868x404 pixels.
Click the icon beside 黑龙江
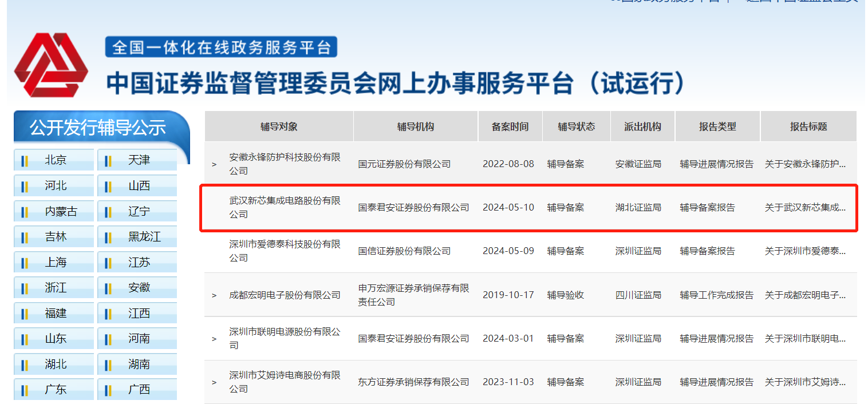pyautogui.click(x=108, y=237)
